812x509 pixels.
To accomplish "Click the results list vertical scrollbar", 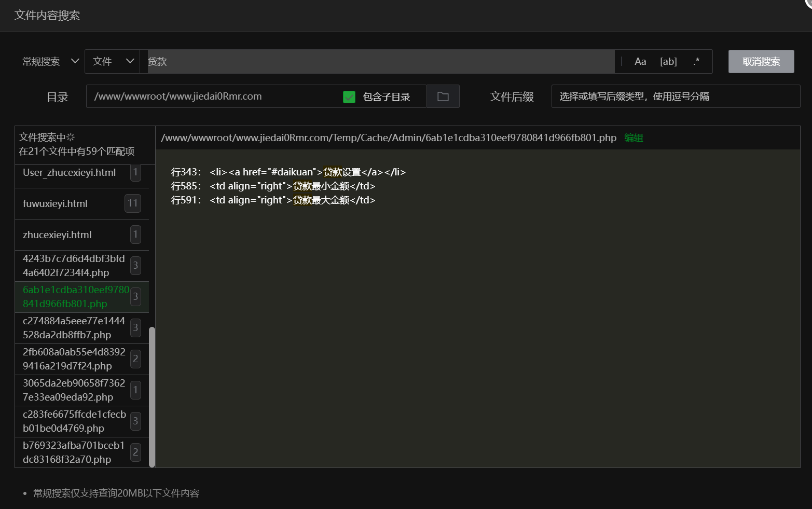I will pyautogui.click(x=152, y=396).
